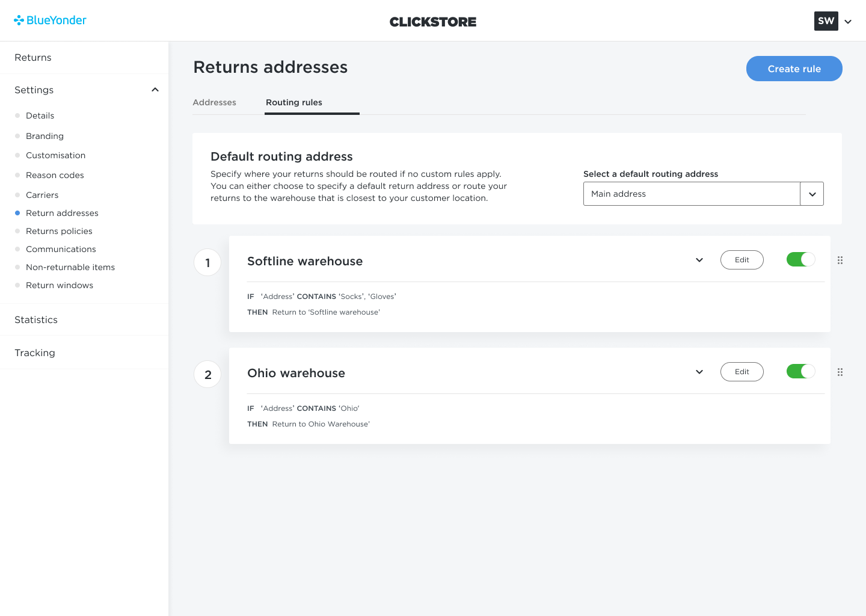The height and width of the screenshot is (616, 866).
Task: Disable the Ohio warehouse rule toggle
Action: pyautogui.click(x=800, y=371)
